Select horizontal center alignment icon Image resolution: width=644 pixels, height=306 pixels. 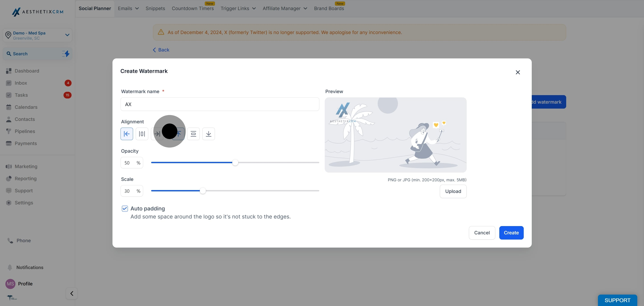pyautogui.click(x=142, y=134)
